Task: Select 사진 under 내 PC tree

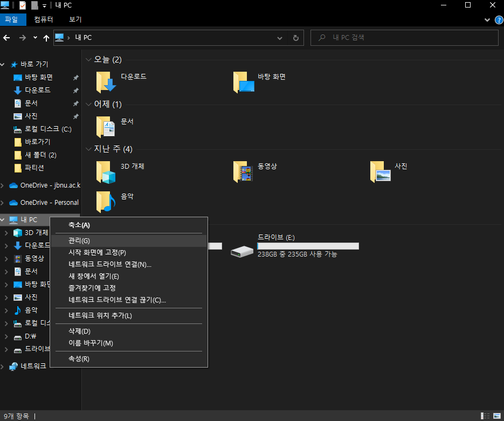Action: 31,298
